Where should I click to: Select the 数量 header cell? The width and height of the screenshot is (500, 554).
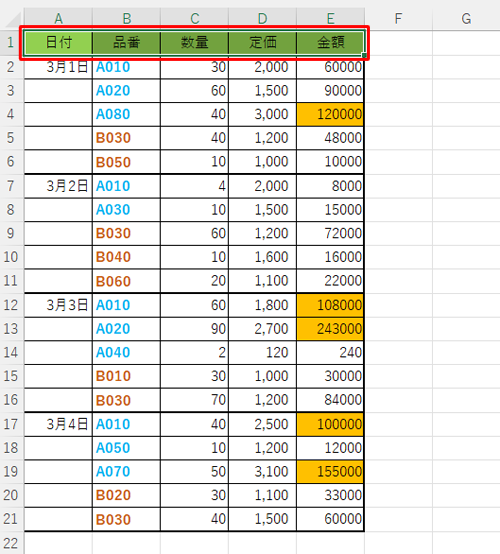pos(194,43)
